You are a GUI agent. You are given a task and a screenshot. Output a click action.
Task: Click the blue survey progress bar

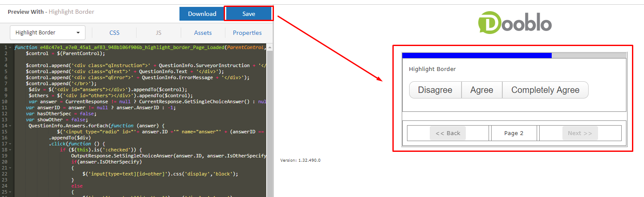477,55
